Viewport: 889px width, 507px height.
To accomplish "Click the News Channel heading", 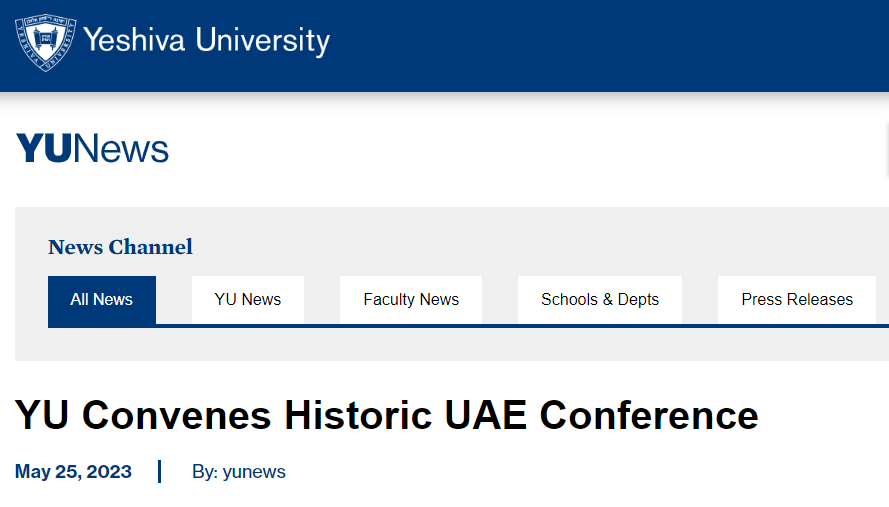I will coord(120,247).
